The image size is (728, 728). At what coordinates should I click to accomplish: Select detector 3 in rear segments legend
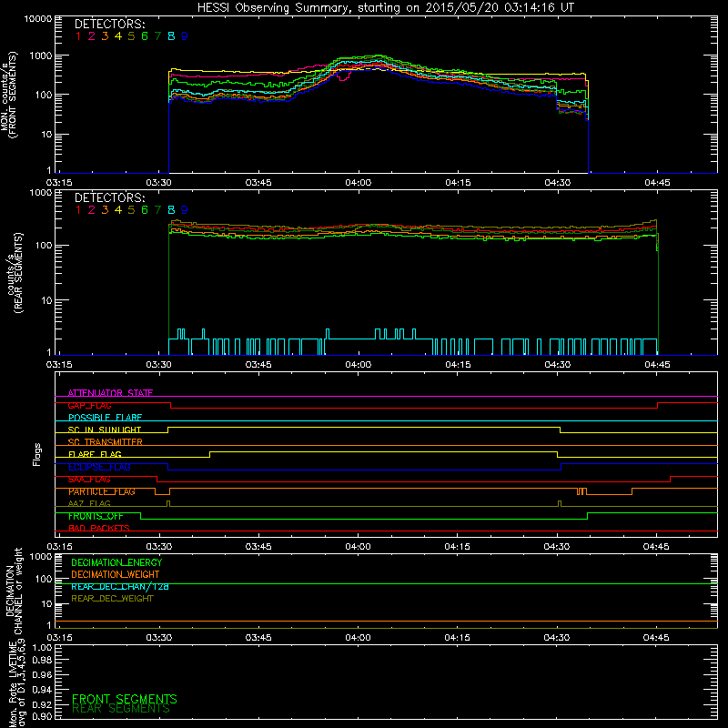105,210
